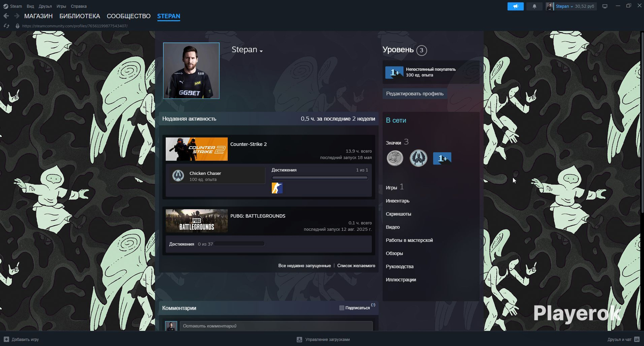Open the friends and chat icon
644x346 pixels.
pyautogui.click(x=637, y=339)
